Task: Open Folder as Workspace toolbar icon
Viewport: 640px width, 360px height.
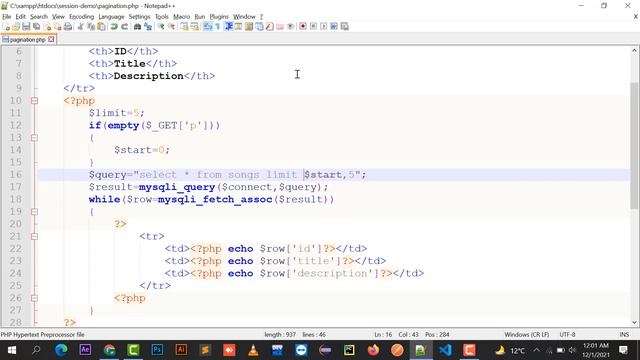Action: click(280, 27)
